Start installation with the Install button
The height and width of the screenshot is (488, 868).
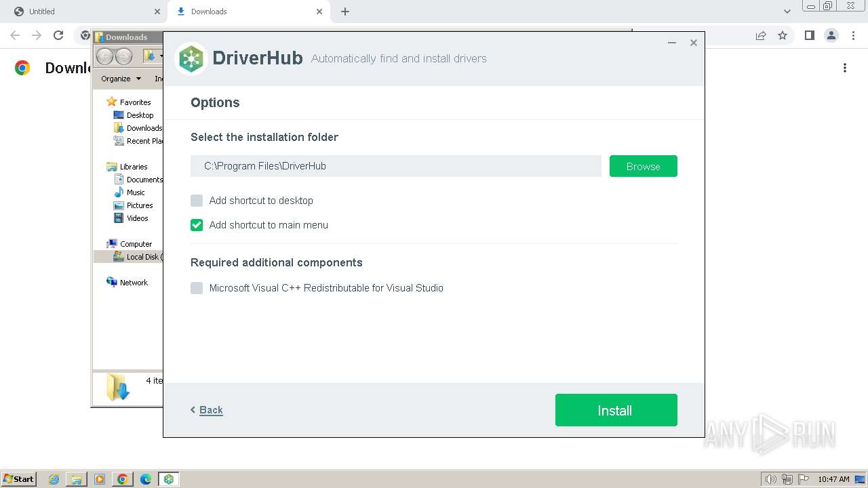tap(616, 410)
